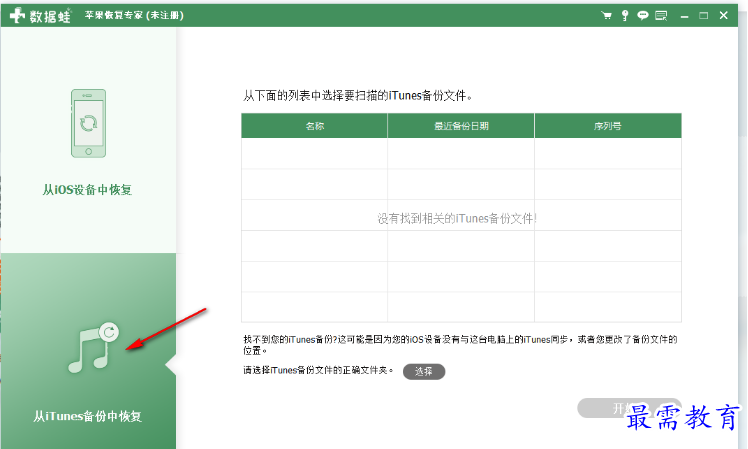Minimize the 苹果恢复专家 window
Image resolution: width=748 pixels, height=449 pixels.
[685, 16]
